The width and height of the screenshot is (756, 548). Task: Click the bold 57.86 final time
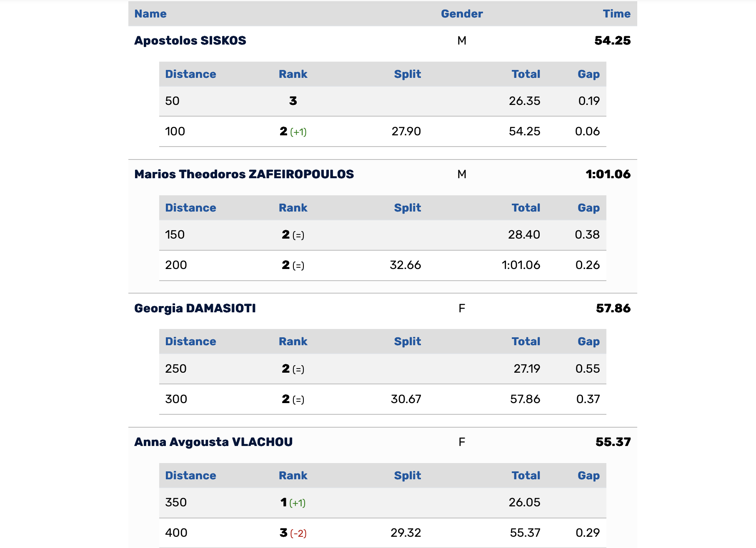tap(613, 308)
